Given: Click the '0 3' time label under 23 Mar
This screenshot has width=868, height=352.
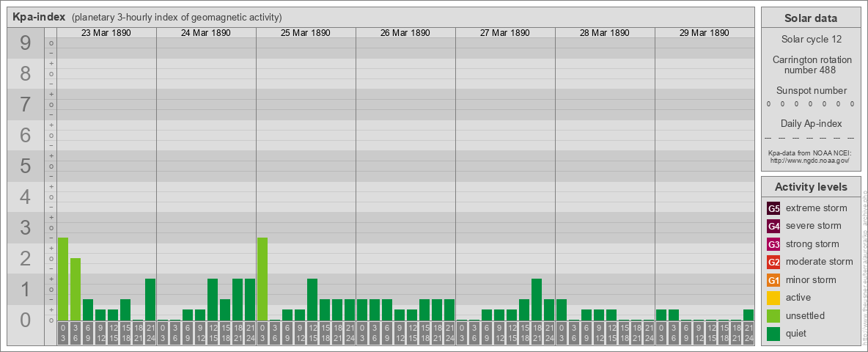Looking at the screenshot, I should pos(63,334).
